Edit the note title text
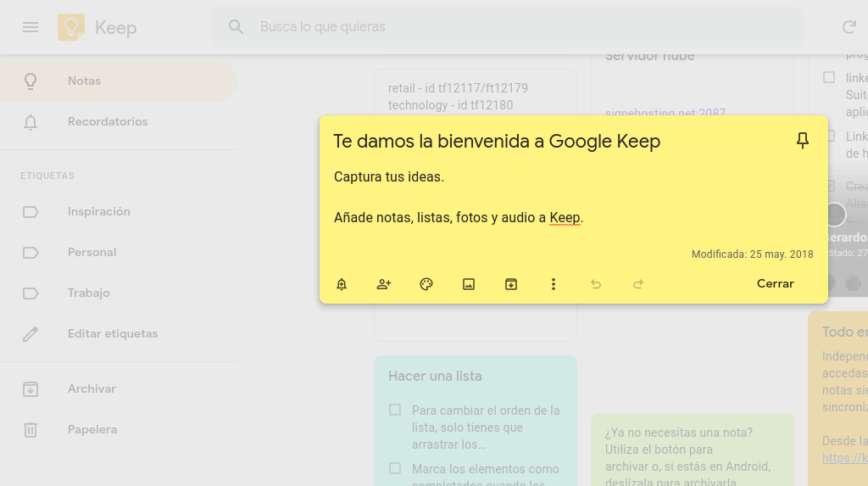 click(497, 142)
